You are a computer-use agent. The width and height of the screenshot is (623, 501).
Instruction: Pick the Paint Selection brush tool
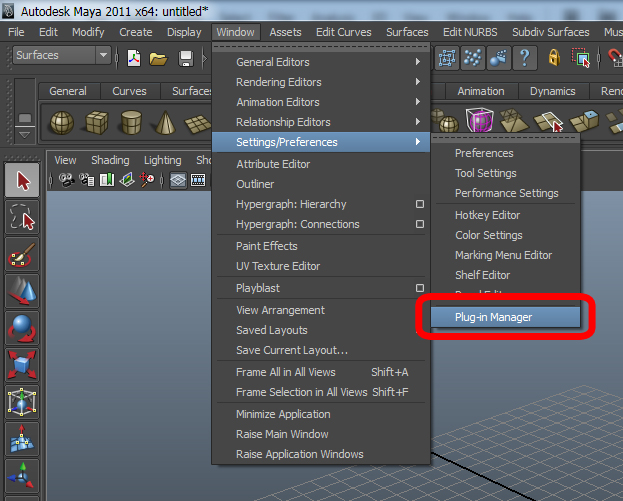tap(22, 254)
